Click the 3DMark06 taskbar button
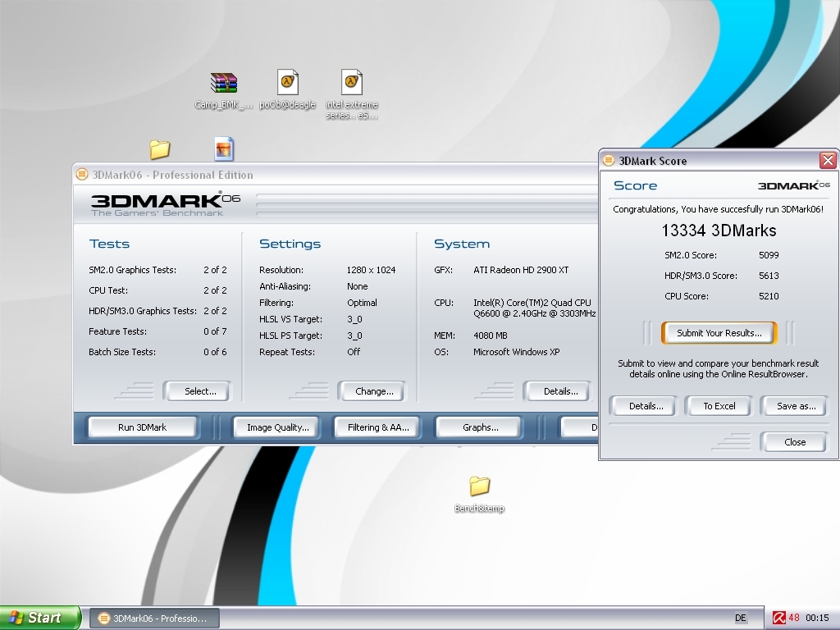The image size is (840, 630). (x=154, y=619)
